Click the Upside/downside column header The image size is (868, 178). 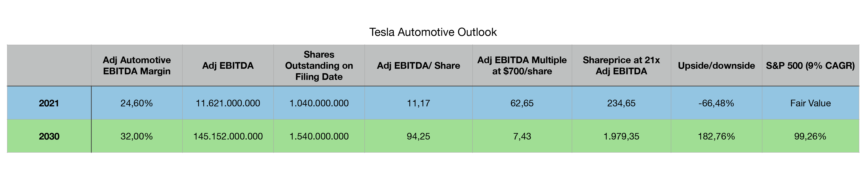pos(716,65)
